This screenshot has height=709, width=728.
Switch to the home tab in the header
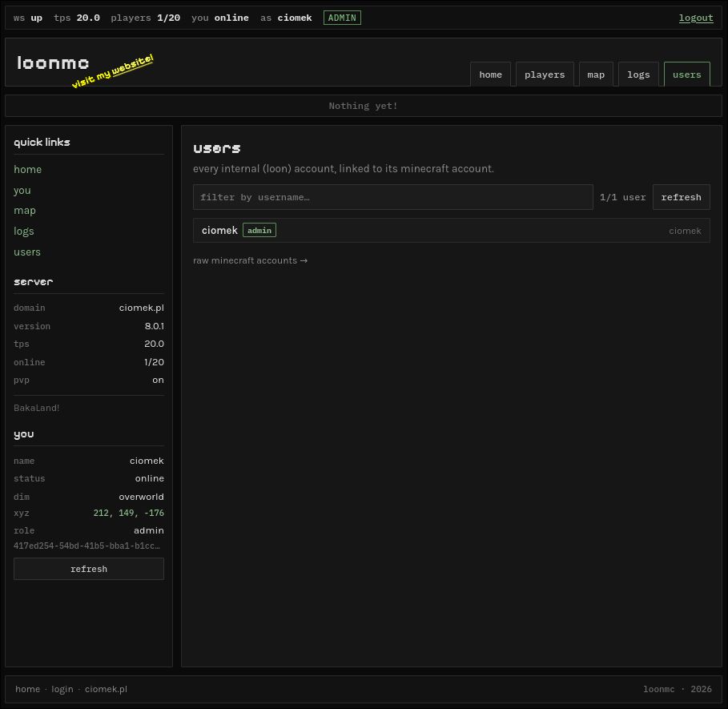(490, 75)
